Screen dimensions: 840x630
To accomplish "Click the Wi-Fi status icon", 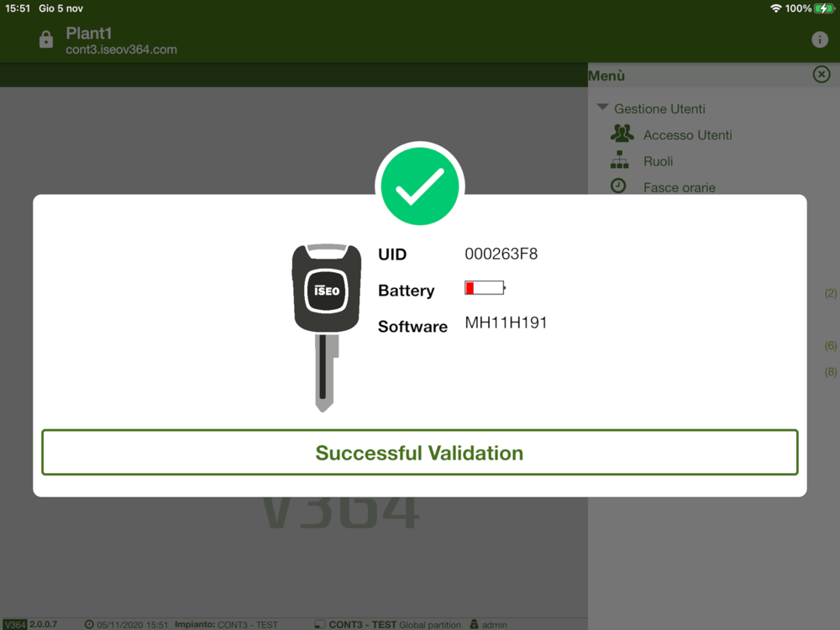I will (775, 8).
